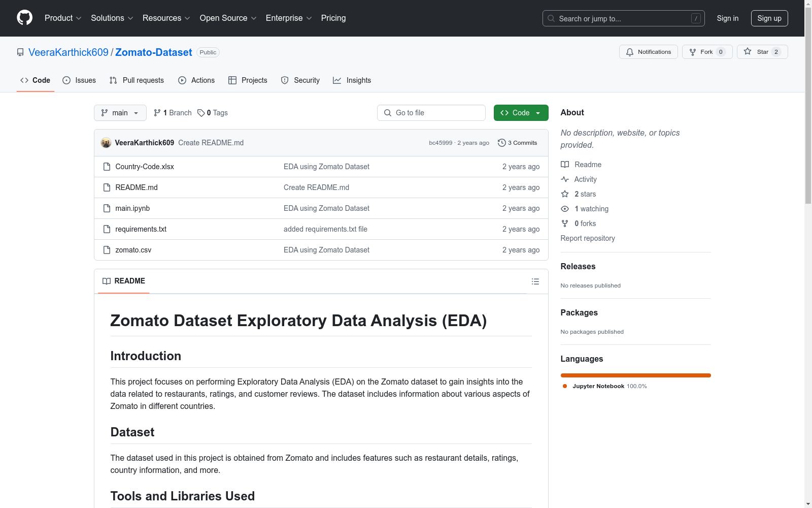Click the Report repository link

click(588, 238)
